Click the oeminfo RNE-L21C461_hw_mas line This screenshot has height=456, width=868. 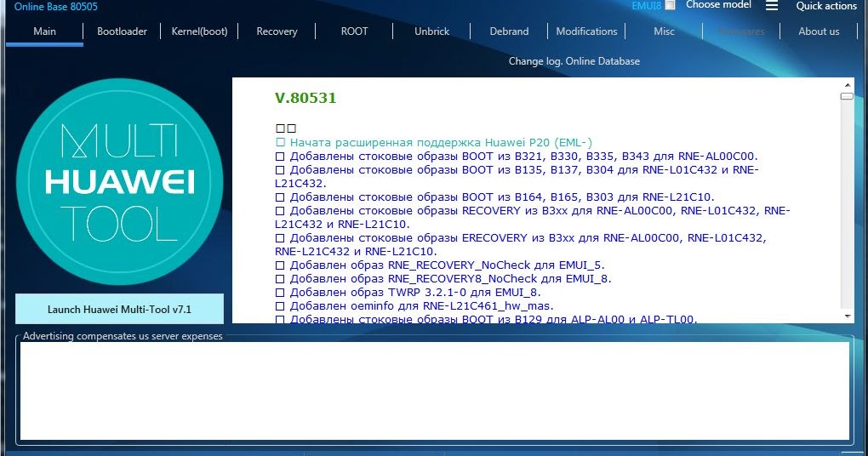click(x=414, y=306)
